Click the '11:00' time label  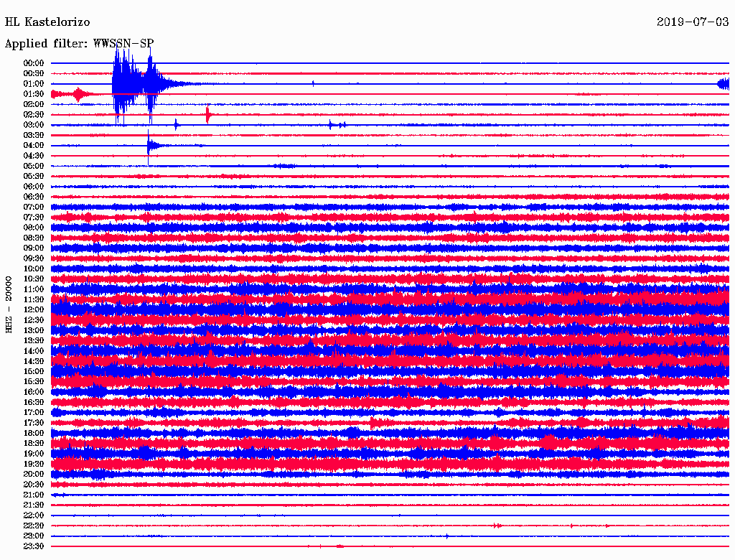pyautogui.click(x=34, y=289)
